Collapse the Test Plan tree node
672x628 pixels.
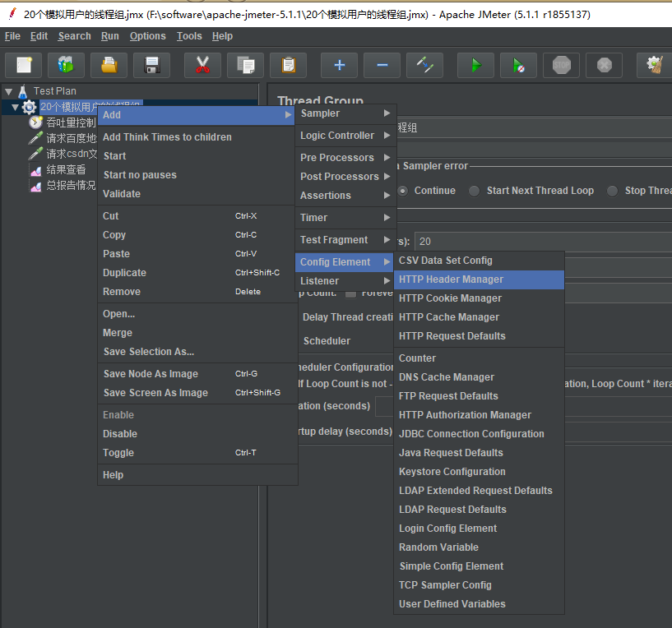8,91
